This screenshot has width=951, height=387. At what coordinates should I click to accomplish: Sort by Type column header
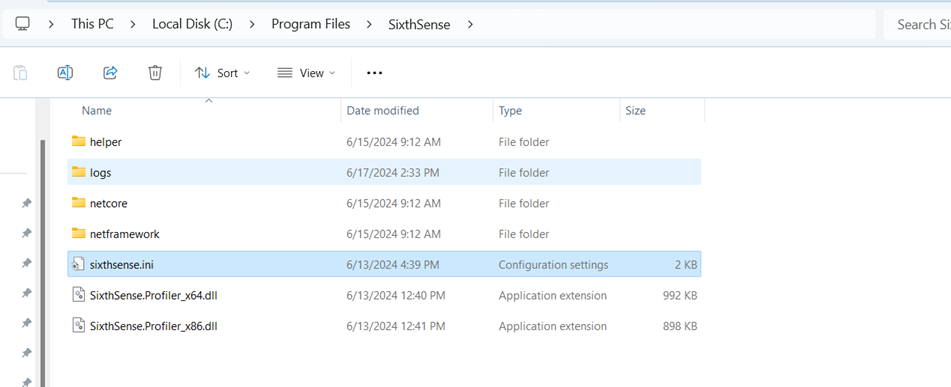510,110
